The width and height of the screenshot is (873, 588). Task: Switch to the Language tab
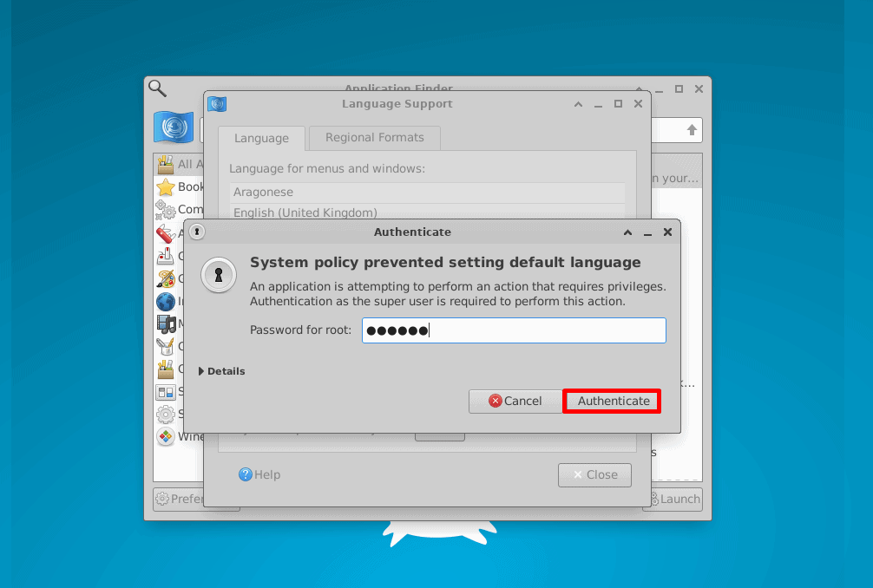coord(262,138)
